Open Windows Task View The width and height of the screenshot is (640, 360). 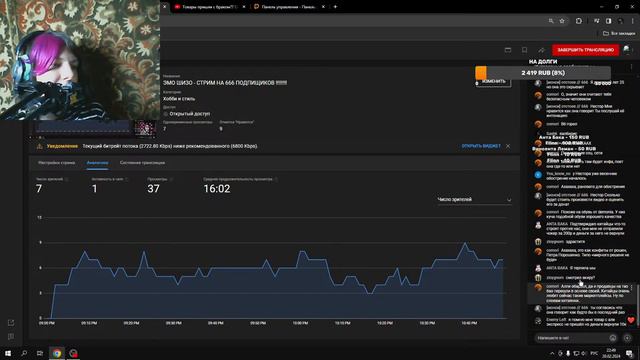40,353
